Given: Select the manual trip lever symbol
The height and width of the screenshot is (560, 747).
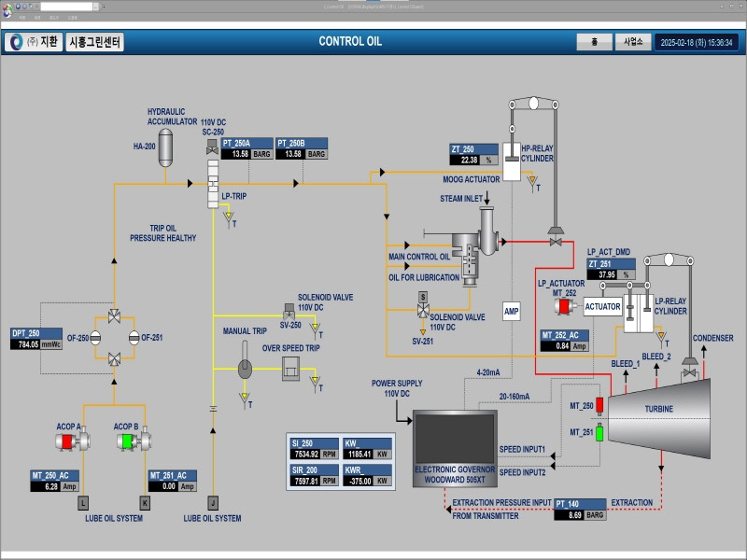Looking at the screenshot, I should [x=245, y=361].
